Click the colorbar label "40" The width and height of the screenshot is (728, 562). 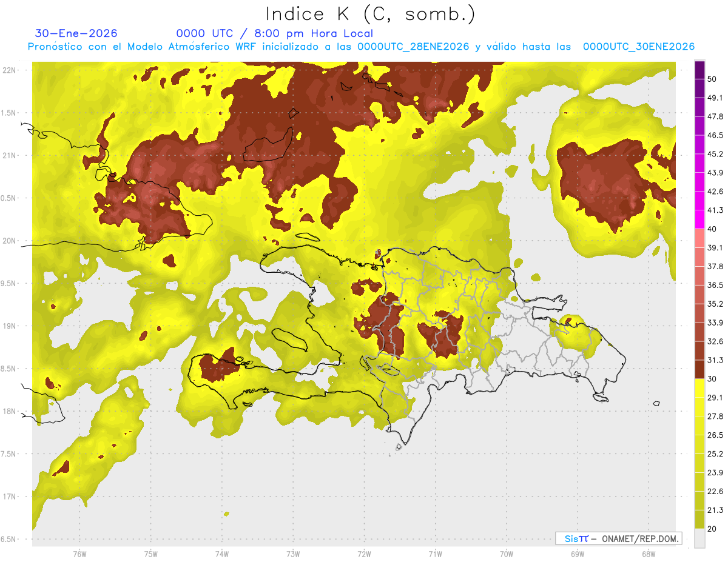coord(713,229)
